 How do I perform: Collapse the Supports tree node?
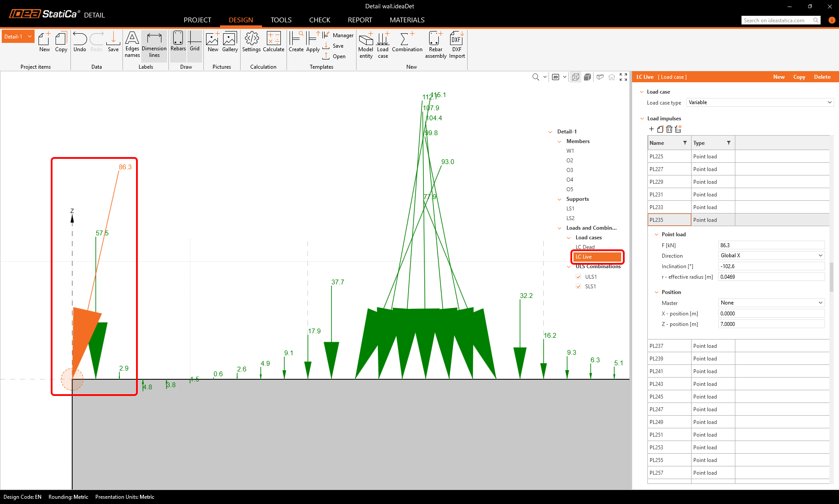tap(559, 199)
